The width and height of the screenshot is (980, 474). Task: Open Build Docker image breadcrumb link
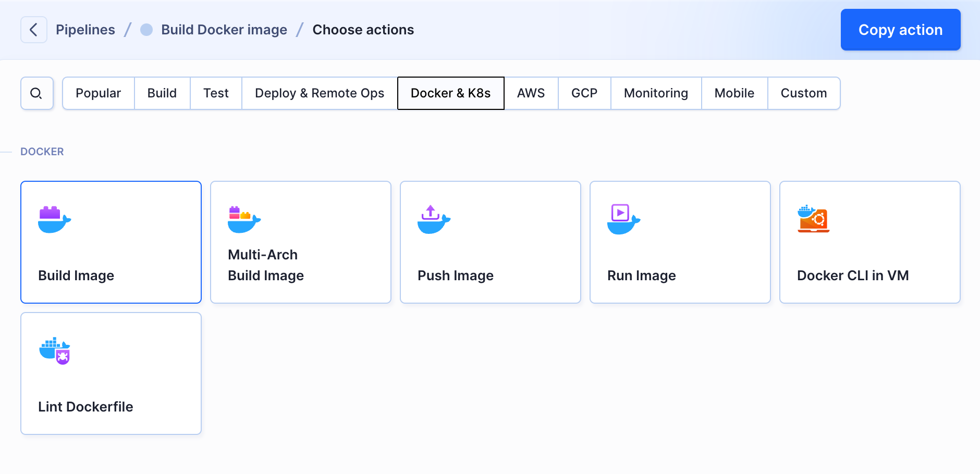[x=224, y=30]
